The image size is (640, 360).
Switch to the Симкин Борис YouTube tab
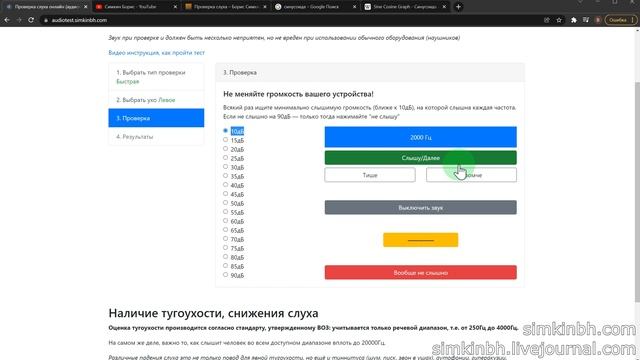pos(136,7)
